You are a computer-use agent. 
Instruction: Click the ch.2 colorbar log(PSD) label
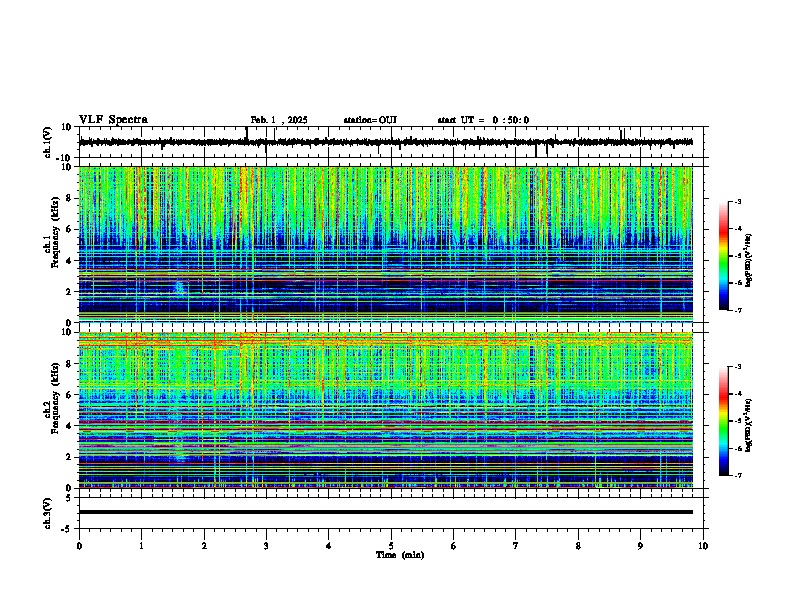click(x=749, y=426)
